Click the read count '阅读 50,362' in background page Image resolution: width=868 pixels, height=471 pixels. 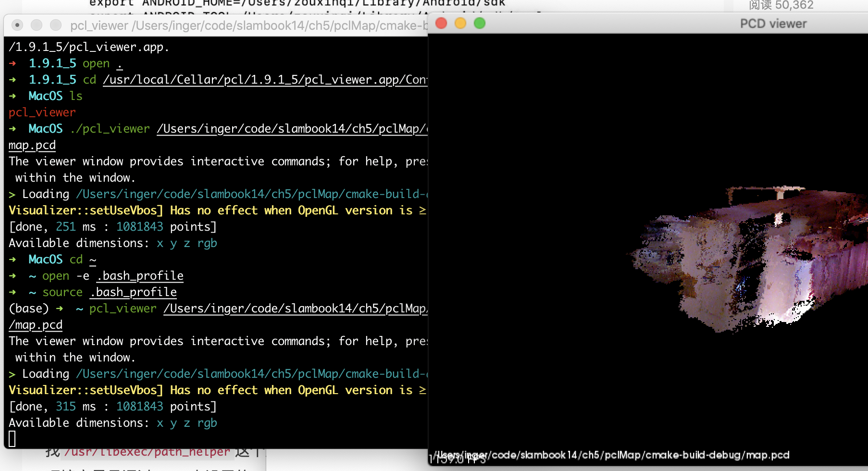(781, 5)
